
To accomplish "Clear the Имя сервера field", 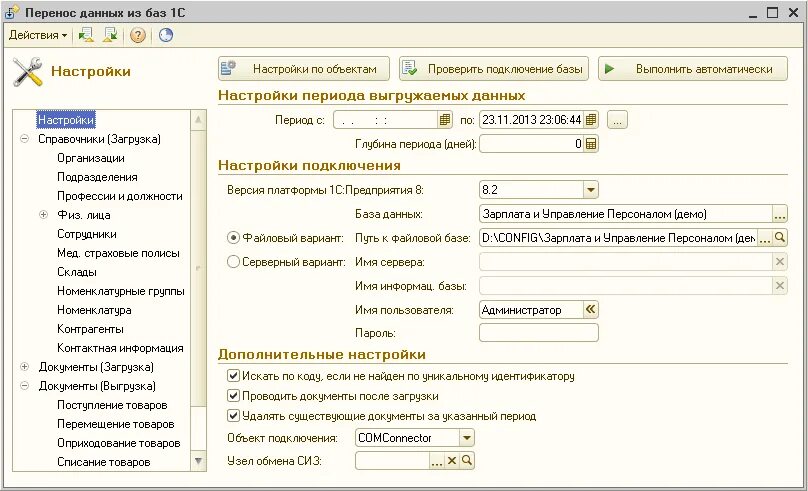I will pyautogui.click(x=780, y=262).
